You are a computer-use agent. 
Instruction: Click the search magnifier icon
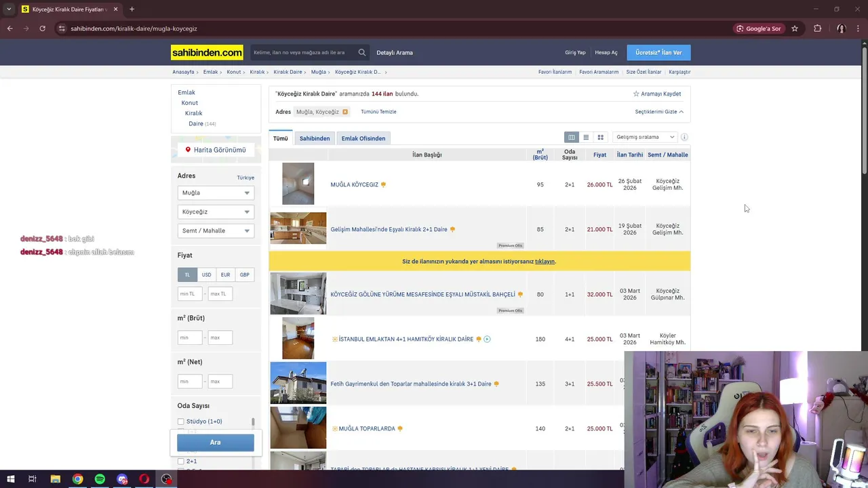(362, 52)
